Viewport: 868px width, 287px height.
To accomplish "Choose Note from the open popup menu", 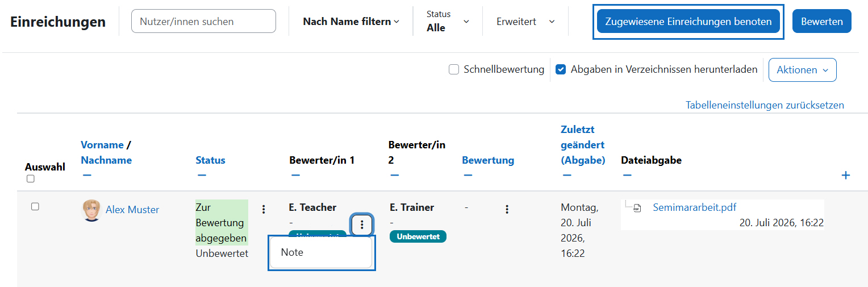I will click(x=321, y=252).
